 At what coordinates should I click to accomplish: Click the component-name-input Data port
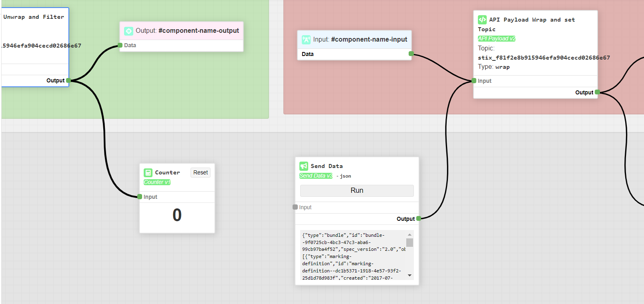click(x=411, y=54)
